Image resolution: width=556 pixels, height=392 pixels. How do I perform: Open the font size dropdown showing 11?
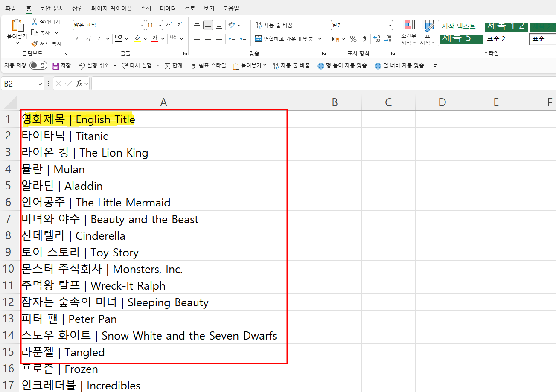[160, 25]
